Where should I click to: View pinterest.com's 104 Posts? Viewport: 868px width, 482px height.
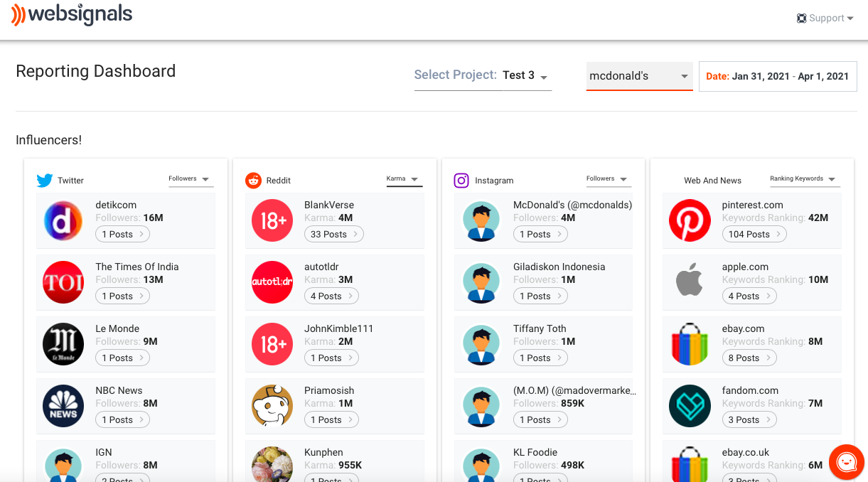[x=754, y=234]
